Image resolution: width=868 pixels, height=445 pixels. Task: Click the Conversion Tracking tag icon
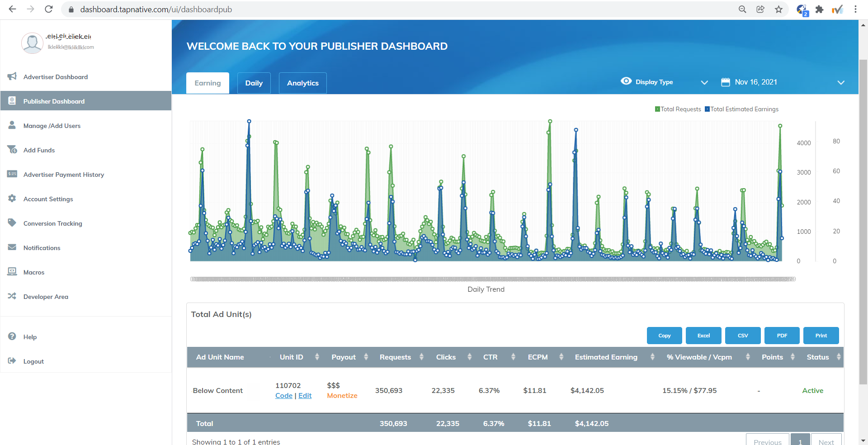pos(12,223)
